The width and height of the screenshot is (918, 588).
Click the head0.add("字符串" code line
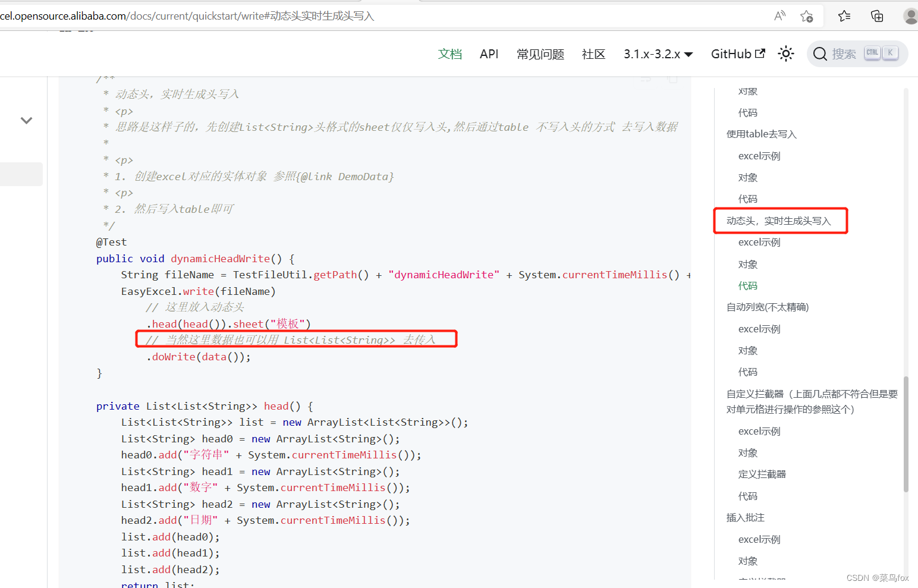click(x=271, y=455)
